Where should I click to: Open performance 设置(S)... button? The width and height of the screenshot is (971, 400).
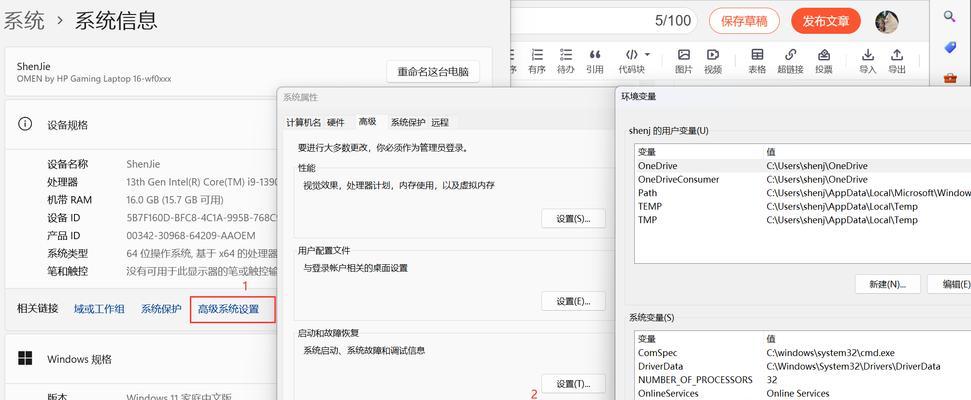(x=573, y=219)
